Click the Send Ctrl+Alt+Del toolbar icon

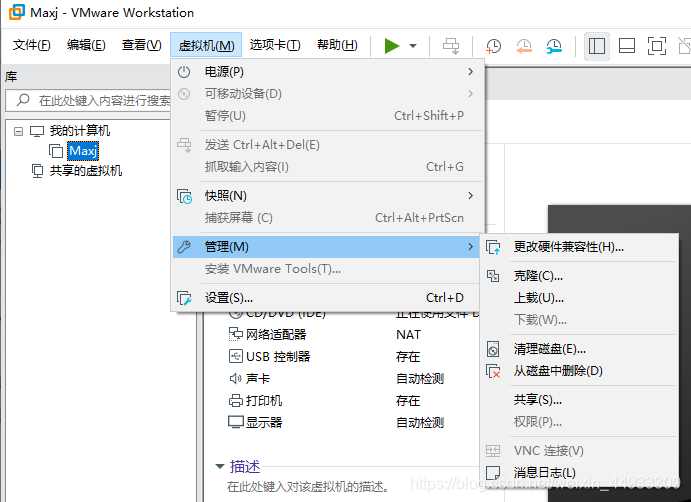[451, 45]
